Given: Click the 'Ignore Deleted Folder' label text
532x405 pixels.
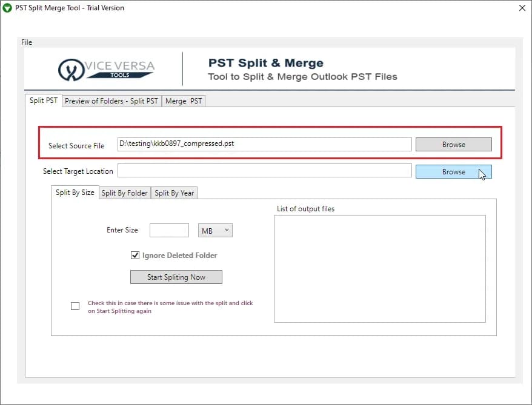Looking at the screenshot, I should (179, 255).
